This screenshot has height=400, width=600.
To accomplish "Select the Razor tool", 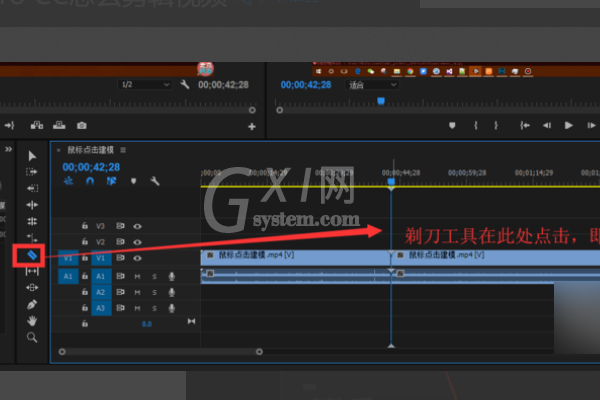I will (x=32, y=255).
